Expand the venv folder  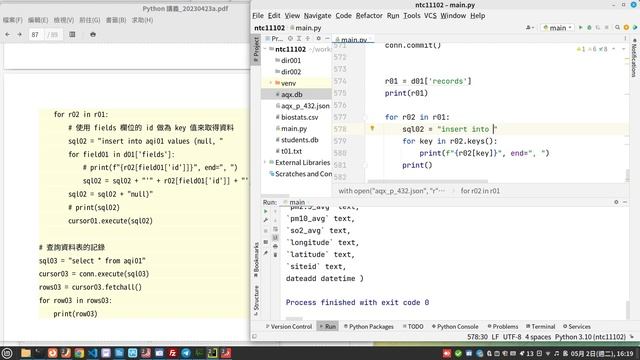270,83
